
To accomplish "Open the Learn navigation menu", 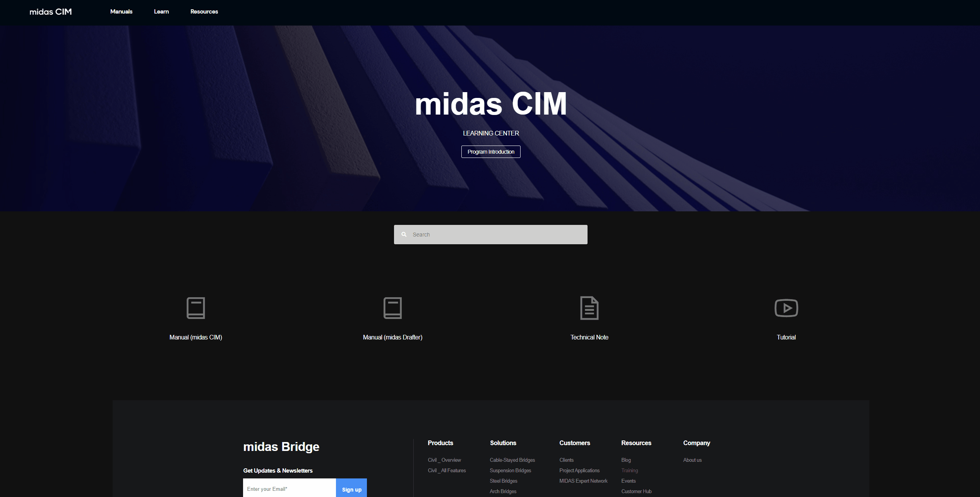I will click(x=161, y=11).
